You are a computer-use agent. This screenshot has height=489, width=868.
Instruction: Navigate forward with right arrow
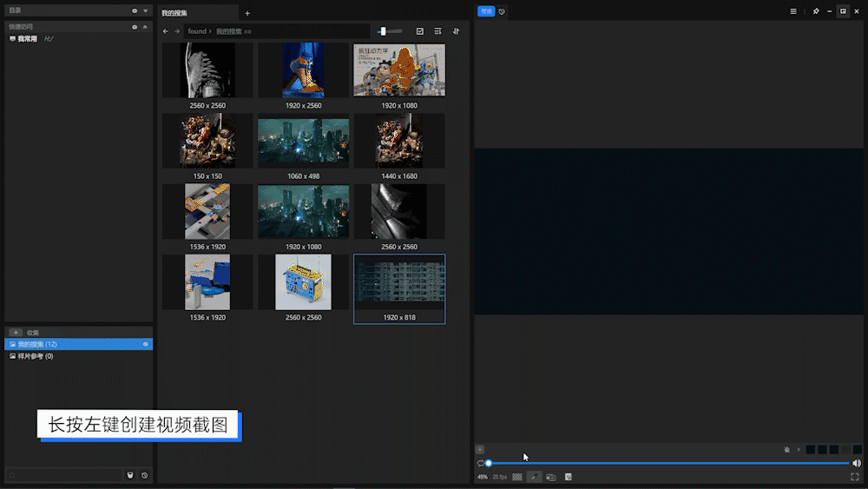click(177, 31)
